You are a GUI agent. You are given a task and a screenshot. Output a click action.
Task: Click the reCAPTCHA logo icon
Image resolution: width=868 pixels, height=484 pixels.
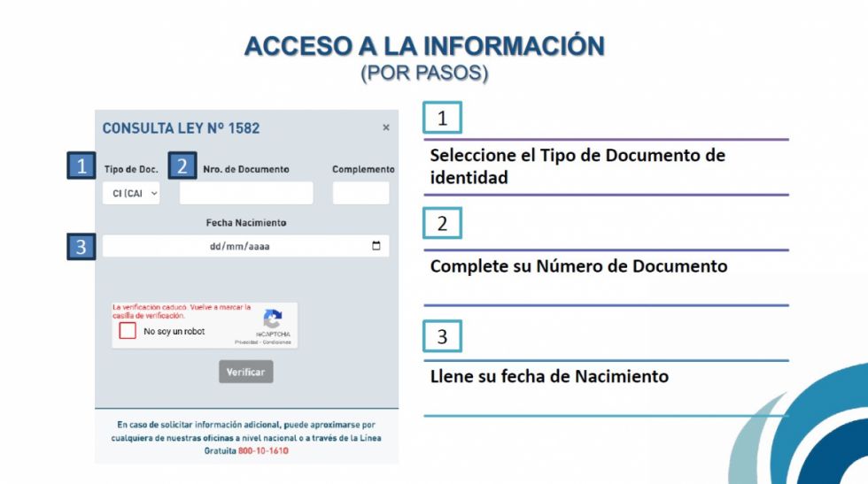tap(273, 319)
